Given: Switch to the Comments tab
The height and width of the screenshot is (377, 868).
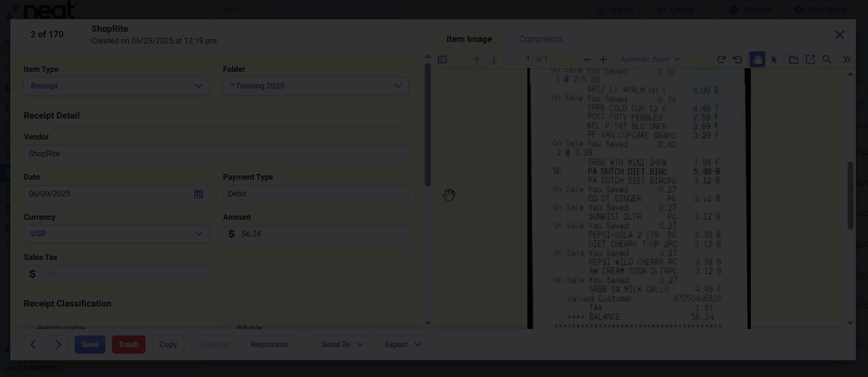Looking at the screenshot, I should 540,39.
